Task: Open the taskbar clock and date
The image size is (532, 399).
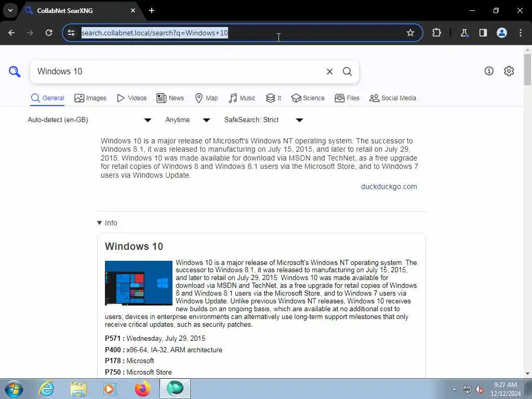Action: (505, 389)
